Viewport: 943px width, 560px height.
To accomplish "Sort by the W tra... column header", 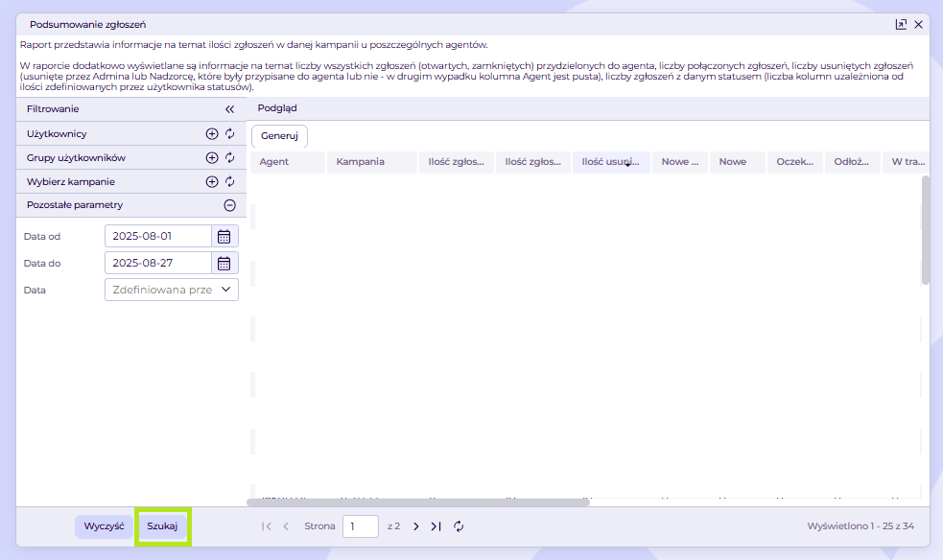I will pyautogui.click(x=906, y=162).
